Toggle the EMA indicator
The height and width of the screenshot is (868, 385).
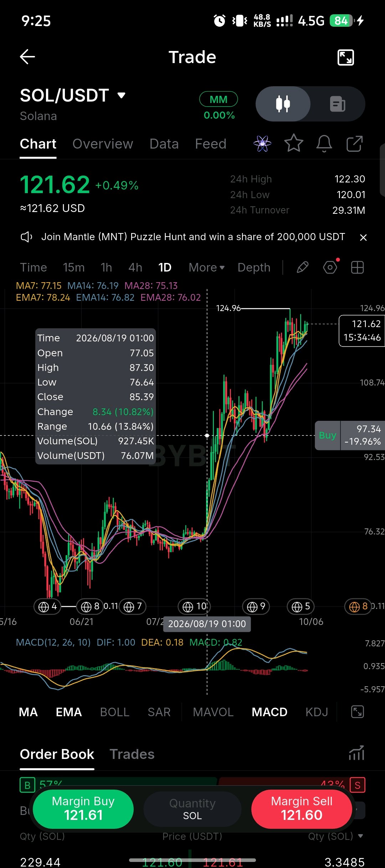tap(69, 712)
